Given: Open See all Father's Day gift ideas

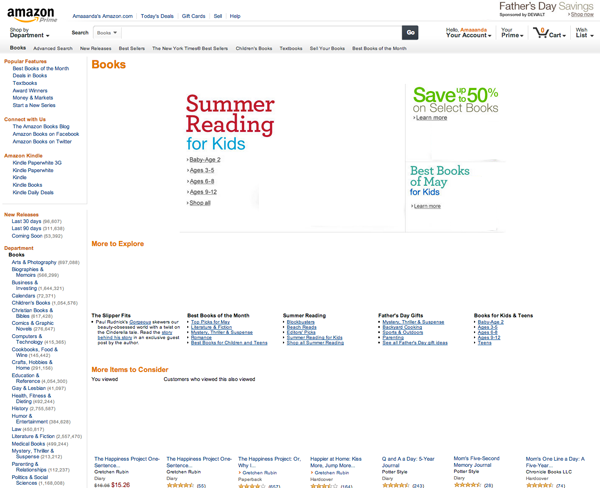Looking at the screenshot, I should click(415, 343).
